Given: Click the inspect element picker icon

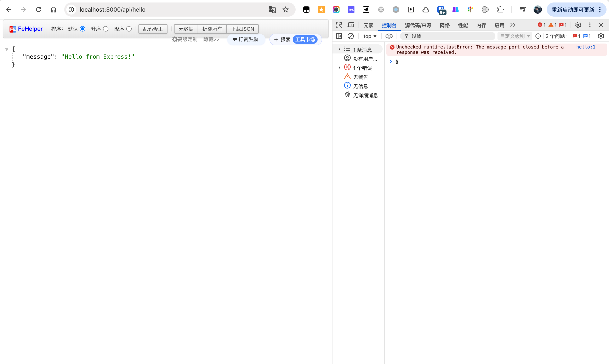Looking at the screenshot, I should pos(339,25).
